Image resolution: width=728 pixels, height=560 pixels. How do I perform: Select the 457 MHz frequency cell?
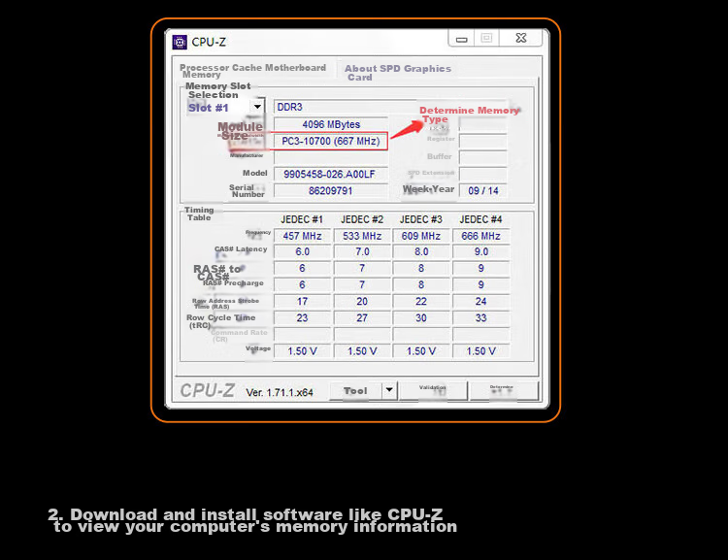302,236
